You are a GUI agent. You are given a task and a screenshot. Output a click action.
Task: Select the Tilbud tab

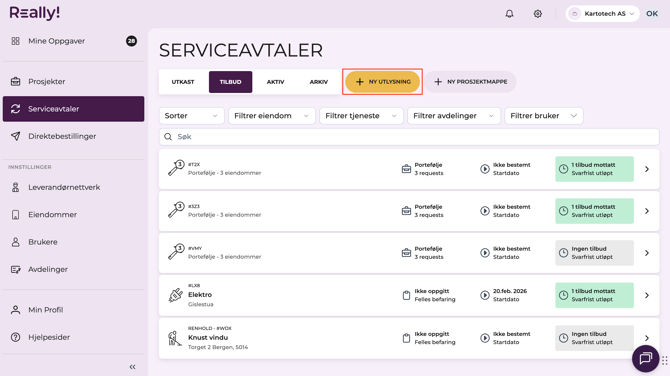pyautogui.click(x=230, y=82)
